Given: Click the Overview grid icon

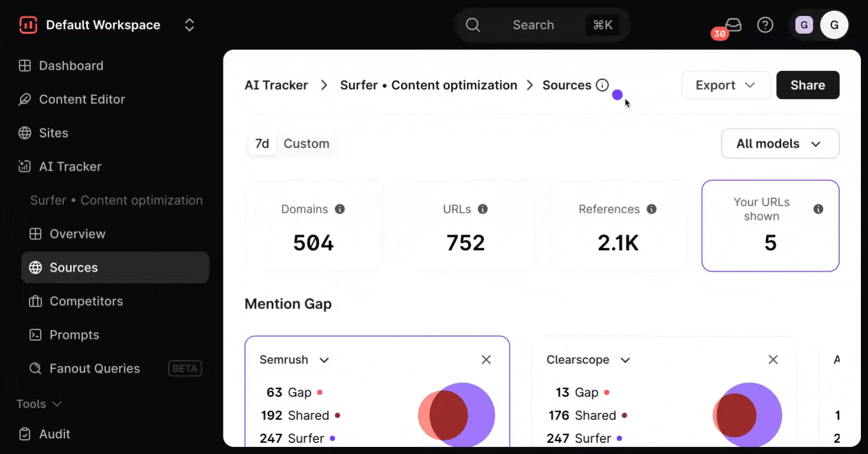Looking at the screenshot, I should [35, 234].
